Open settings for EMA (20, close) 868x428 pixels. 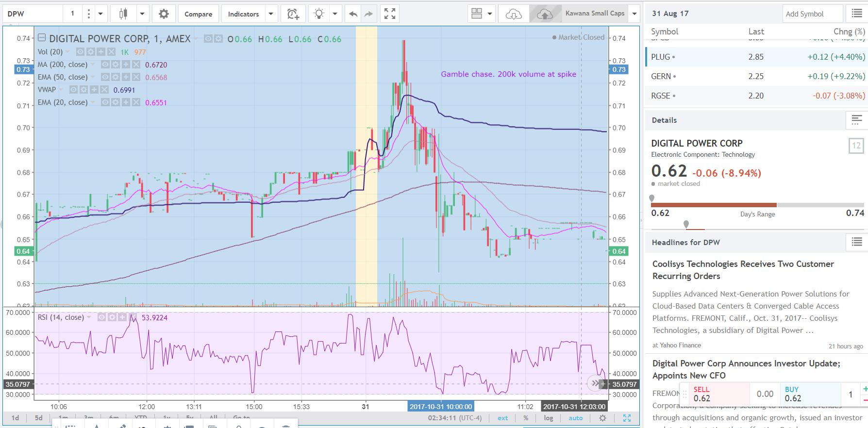point(115,102)
